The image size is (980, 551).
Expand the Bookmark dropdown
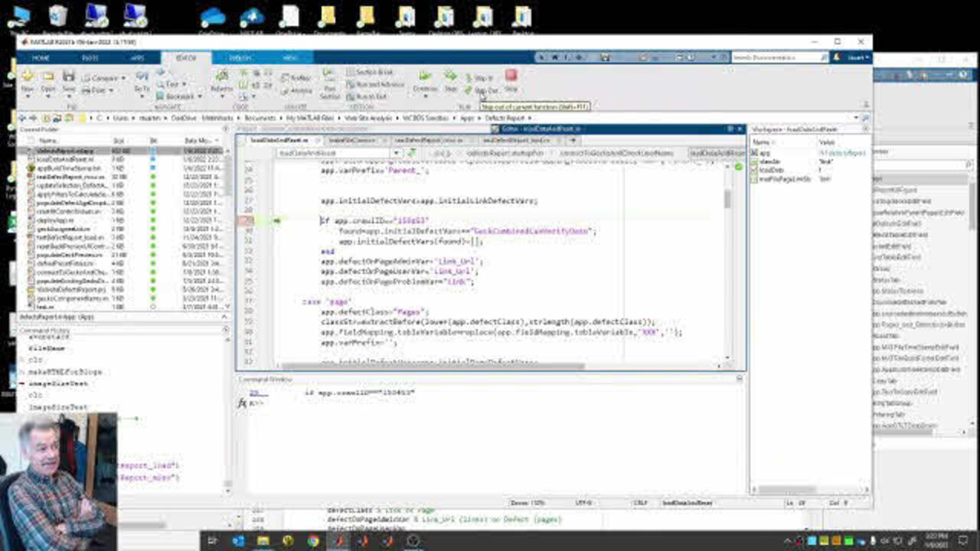pos(199,96)
